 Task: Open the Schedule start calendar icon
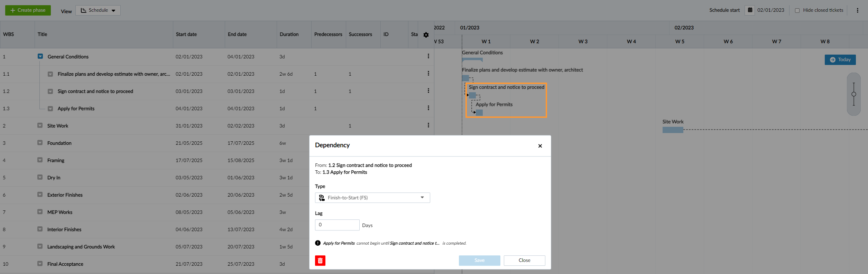click(x=750, y=10)
